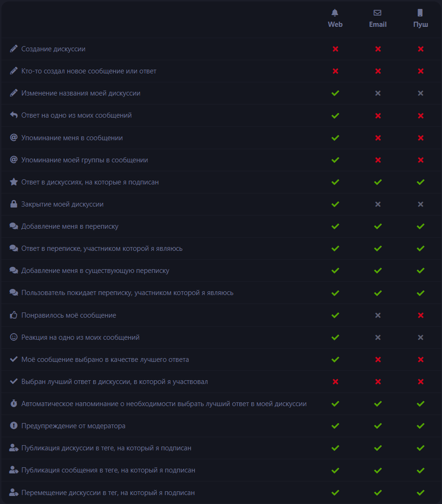442x504 pixels.
Task: Click the star icon for subscribed discussions row
Action: tap(14, 182)
